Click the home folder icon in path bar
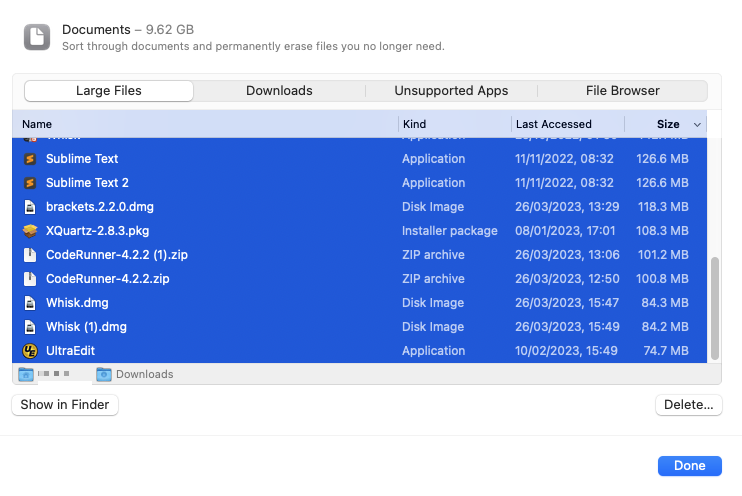742x496 pixels. [x=26, y=374]
